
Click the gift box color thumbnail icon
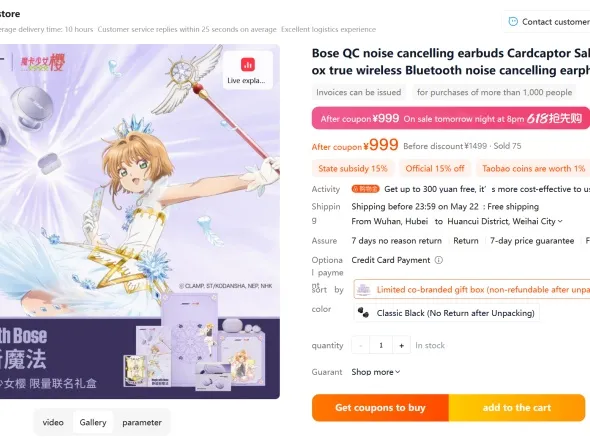[363, 290]
